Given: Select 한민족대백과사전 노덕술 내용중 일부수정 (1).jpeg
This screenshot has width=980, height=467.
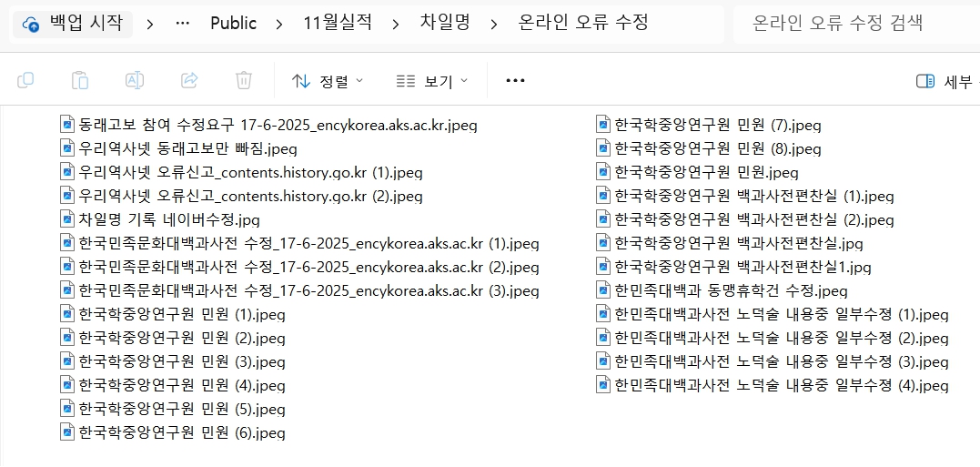Looking at the screenshot, I should coord(773,314).
